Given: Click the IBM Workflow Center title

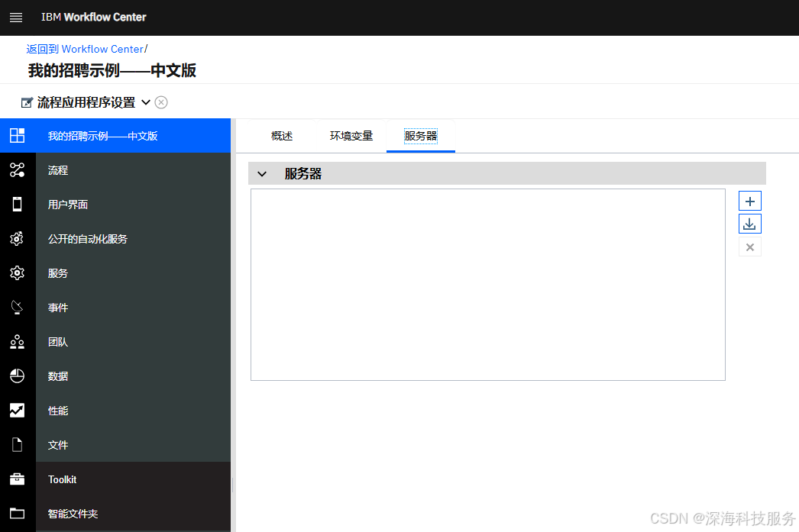Looking at the screenshot, I should pos(94,18).
